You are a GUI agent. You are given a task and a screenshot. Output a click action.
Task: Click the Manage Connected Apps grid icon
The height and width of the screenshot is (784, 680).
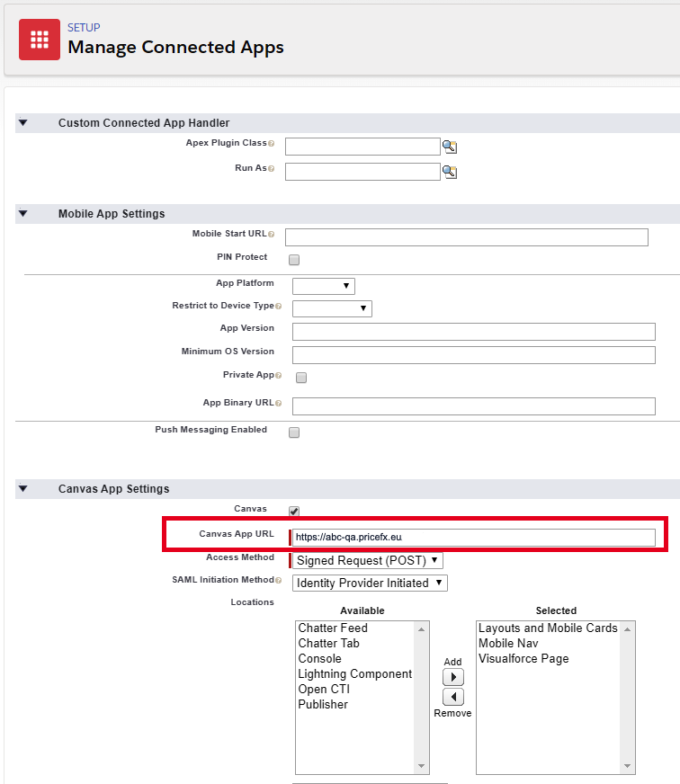39,39
